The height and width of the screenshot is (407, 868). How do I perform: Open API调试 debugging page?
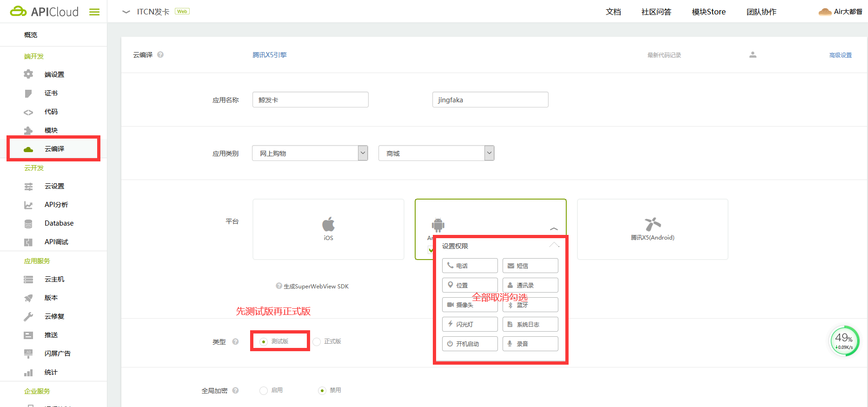point(46,242)
